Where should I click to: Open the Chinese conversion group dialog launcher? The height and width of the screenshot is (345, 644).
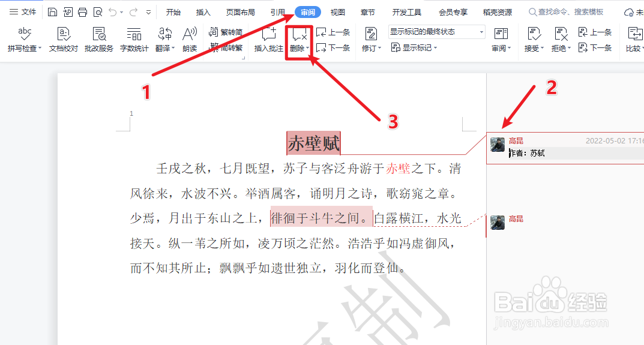pyautogui.click(x=243, y=58)
